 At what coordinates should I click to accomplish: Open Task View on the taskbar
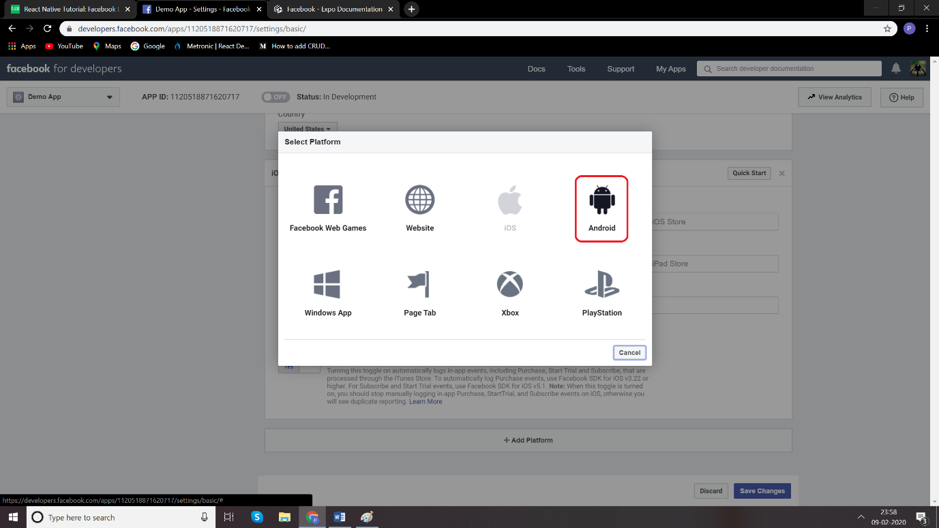point(229,517)
